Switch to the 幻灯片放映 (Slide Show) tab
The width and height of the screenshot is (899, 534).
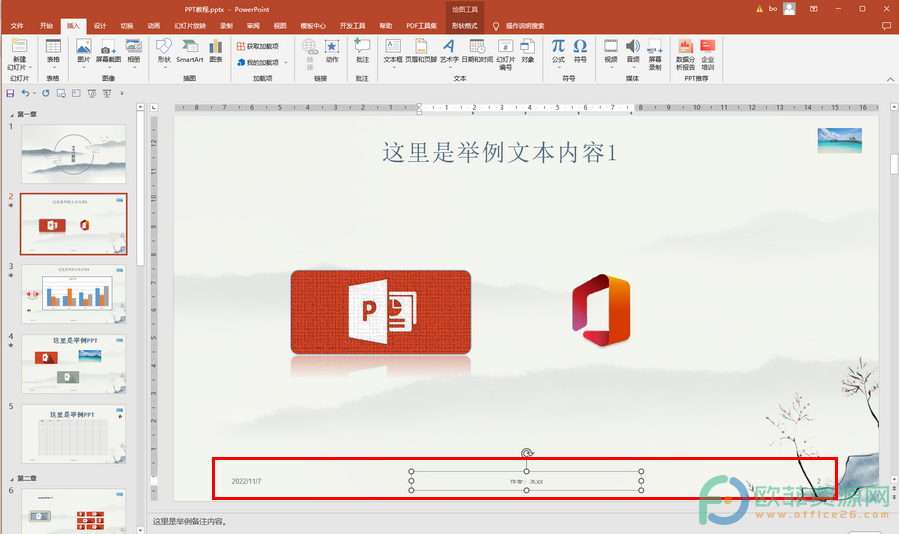pos(190,26)
